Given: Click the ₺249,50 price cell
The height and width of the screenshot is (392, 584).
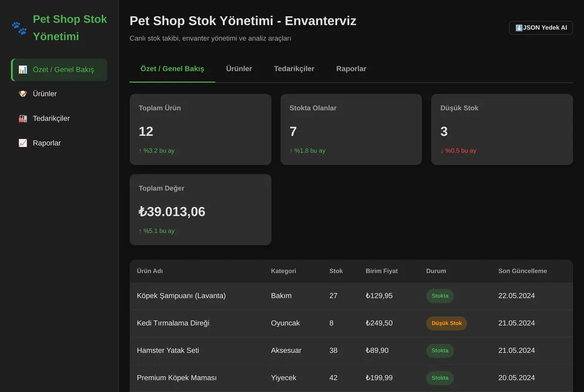Looking at the screenshot, I should point(379,323).
